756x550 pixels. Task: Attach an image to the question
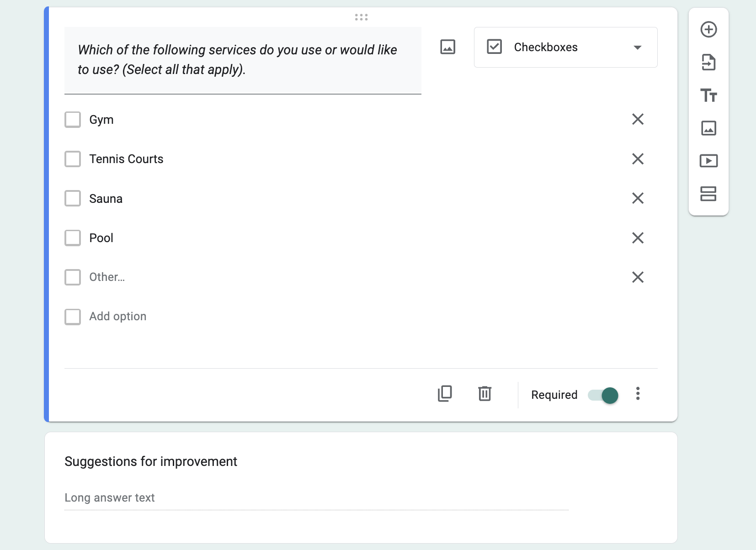pyautogui.click(x=447, y=47)
